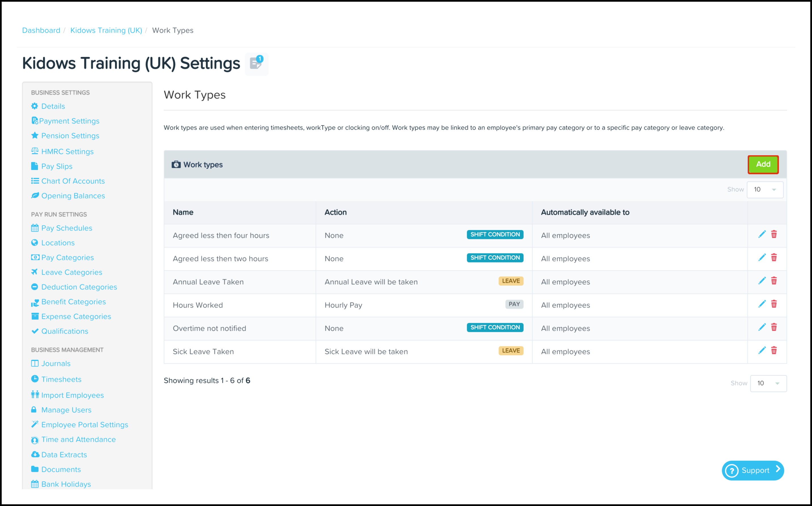This screenshot has height=506, width=812.
Task: Open Journals in the sidebar
Action: pyautogui.click(x=56, y=363)
